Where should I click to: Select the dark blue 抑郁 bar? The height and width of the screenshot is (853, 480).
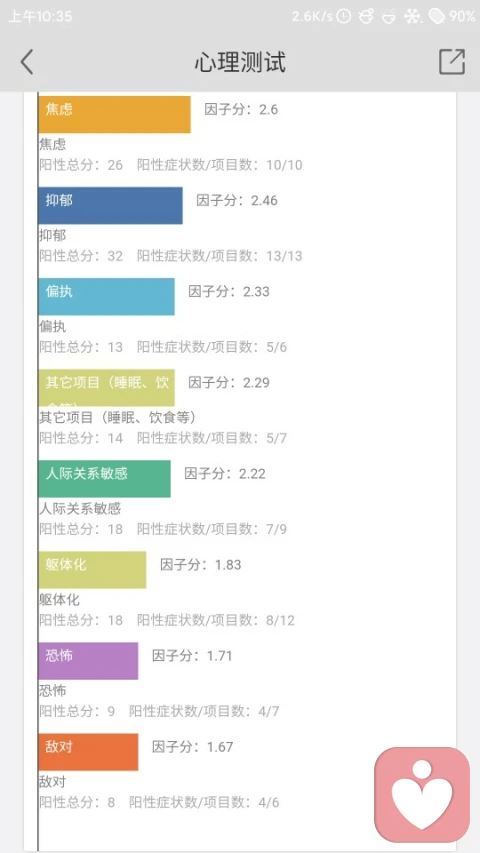click(x=110, y=206)
